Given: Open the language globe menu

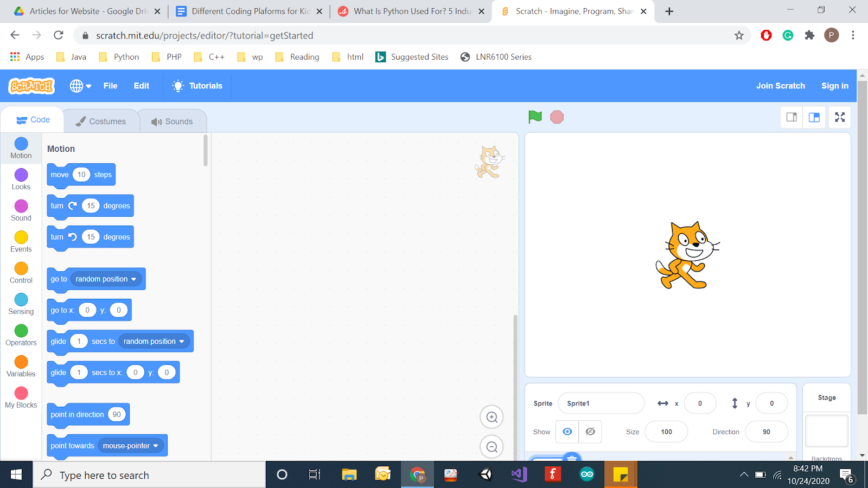Looking at the screenshot, I should pos(80,86).
